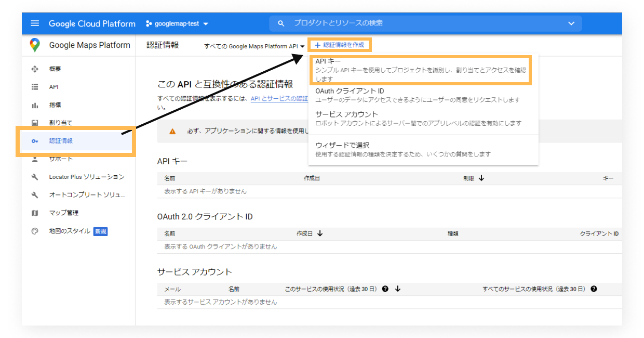Select the API list icon in sidebar
This screenshot has width=644, height=338.
pyautogui.click(x=35, y=87)
